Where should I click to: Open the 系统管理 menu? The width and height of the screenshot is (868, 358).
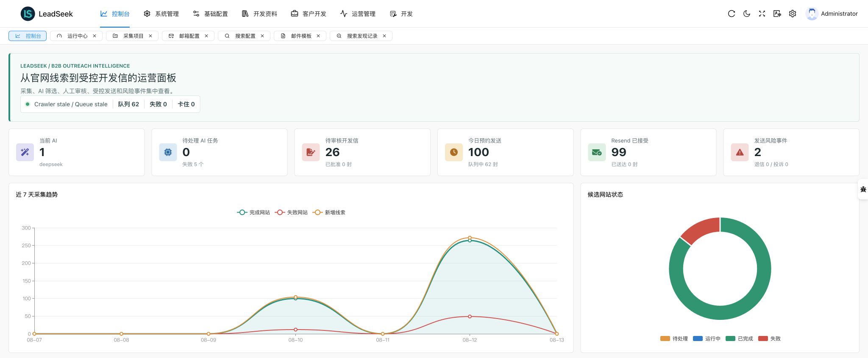point(161,14)
